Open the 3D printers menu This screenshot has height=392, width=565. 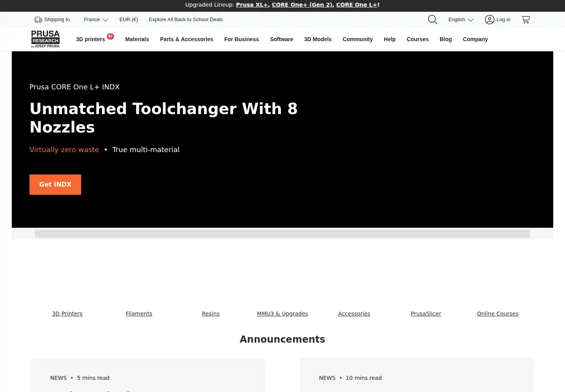pyautogui.click(x=91, y=39)
